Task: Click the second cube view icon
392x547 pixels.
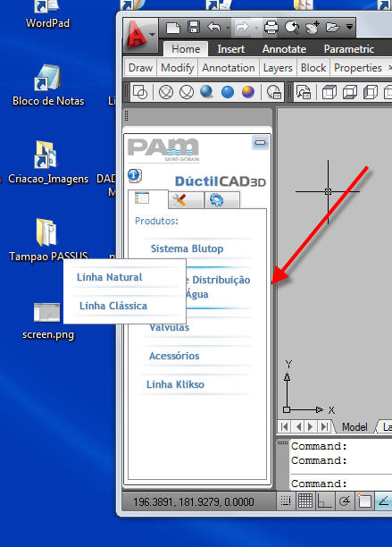Action: tap(350, 92)
